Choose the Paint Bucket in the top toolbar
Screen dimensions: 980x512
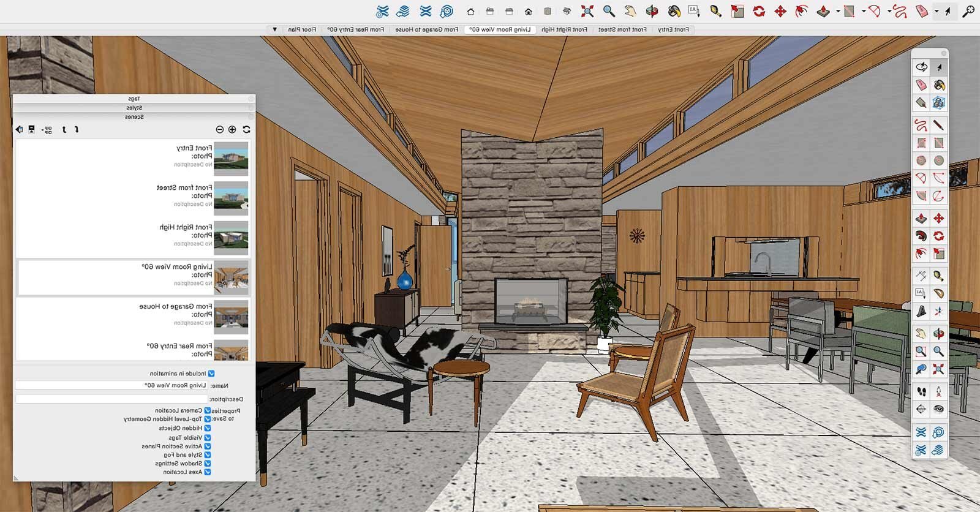pos(674,11)
